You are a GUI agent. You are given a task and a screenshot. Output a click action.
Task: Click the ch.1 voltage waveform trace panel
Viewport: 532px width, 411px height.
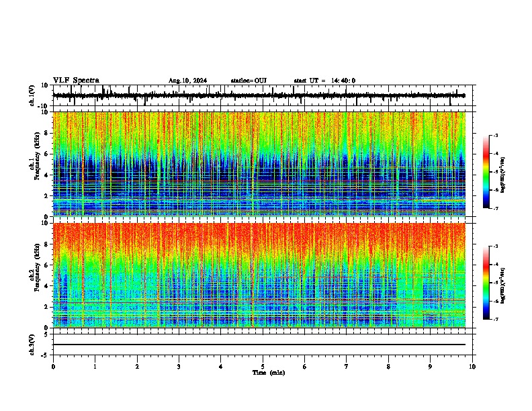(x=264, y=95)
